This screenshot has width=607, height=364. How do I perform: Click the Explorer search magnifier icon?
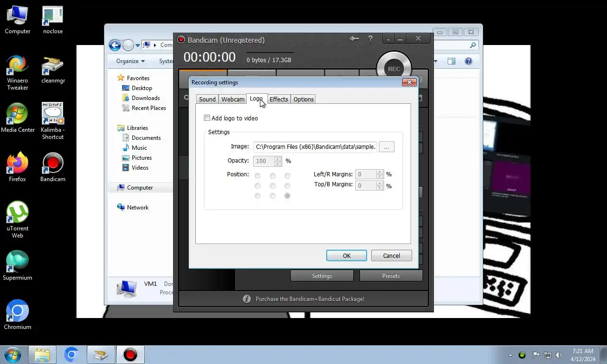(x=473, y=45)
